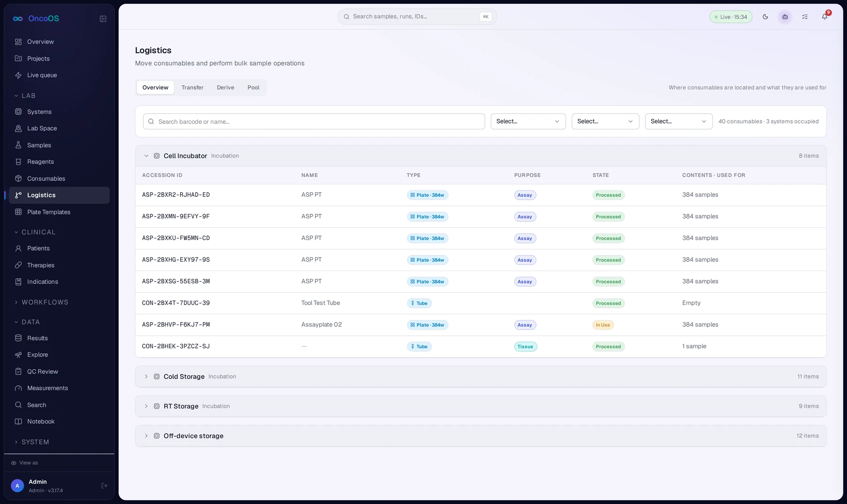Open the first Select filter dropdown
This screenshot has width=847, height=504.
[x=528, y=121]
